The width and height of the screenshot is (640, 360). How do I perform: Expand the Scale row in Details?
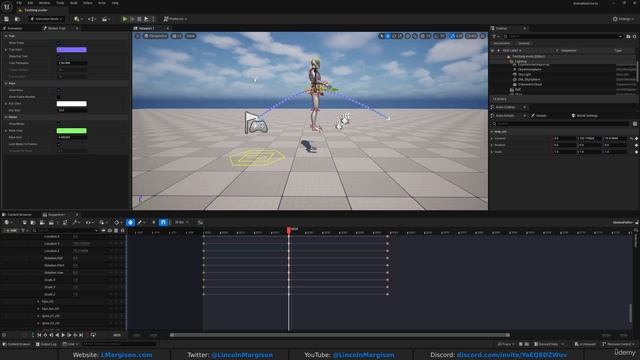tap(492, 152)
